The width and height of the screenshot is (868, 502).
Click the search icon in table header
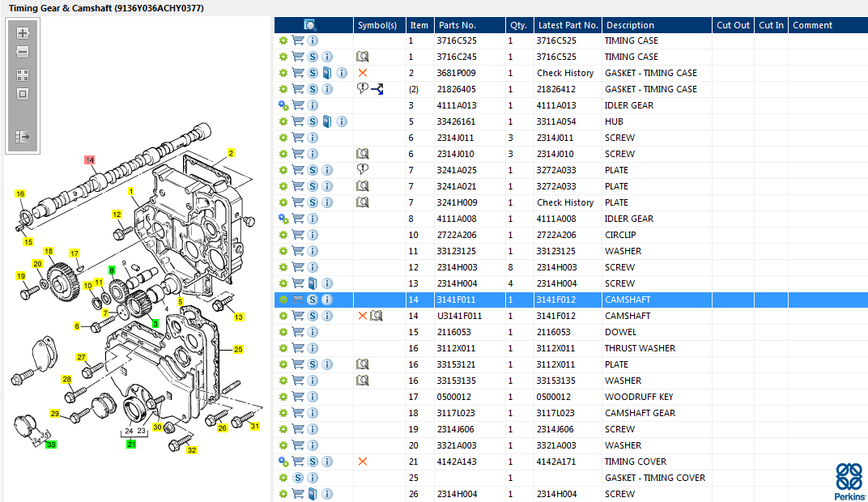coord(310,25)
